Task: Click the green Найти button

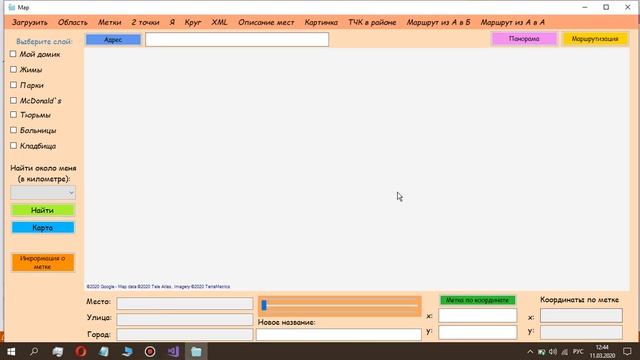Action: pos(43,210)
